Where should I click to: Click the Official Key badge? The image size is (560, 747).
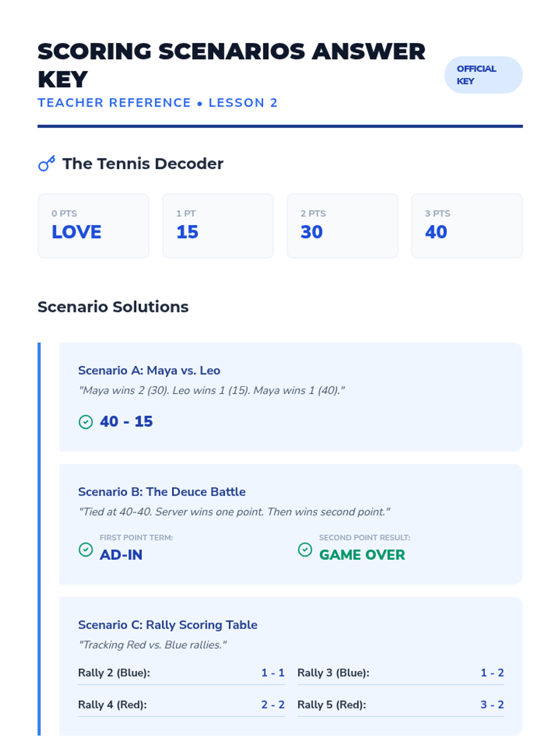(x=483, y=75)
